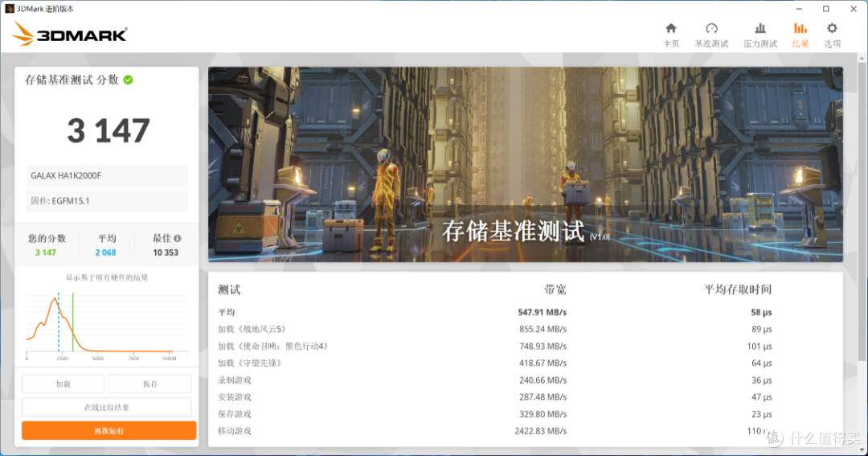
Task: Select the Results (结果) tab
Action: 800,35
